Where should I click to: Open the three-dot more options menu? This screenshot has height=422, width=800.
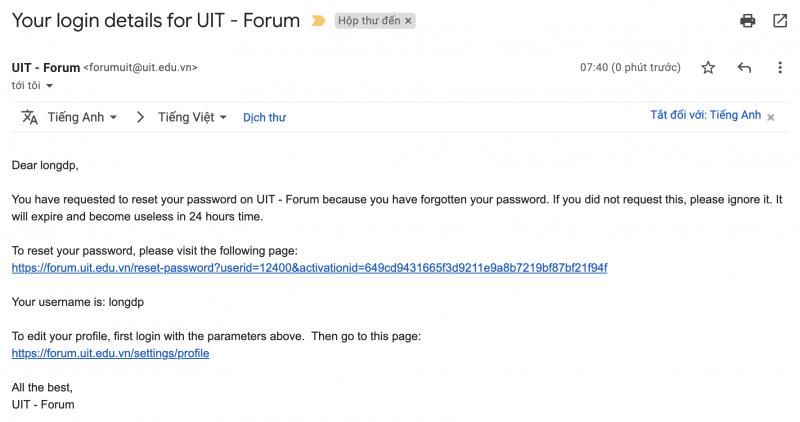click(780, 68)
